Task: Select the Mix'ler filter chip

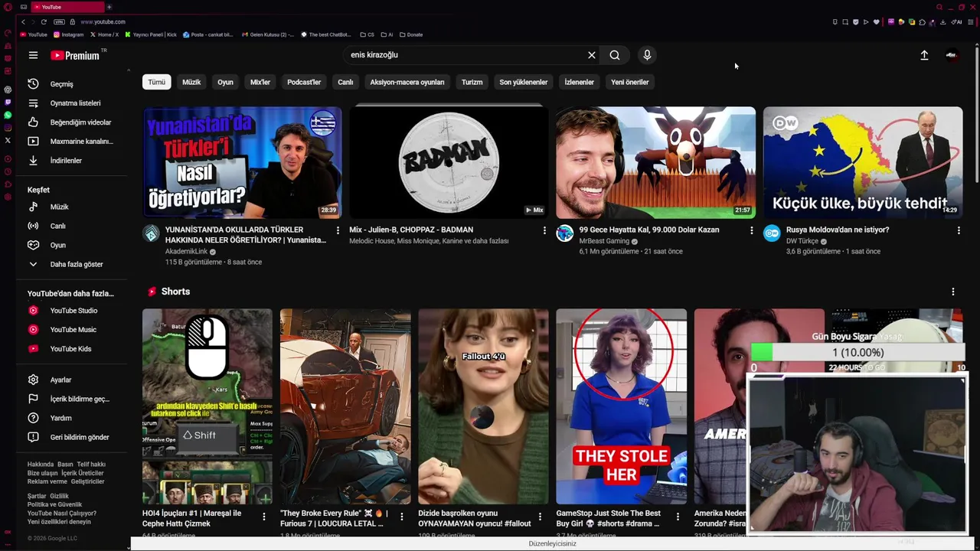Action: [260, 82]
